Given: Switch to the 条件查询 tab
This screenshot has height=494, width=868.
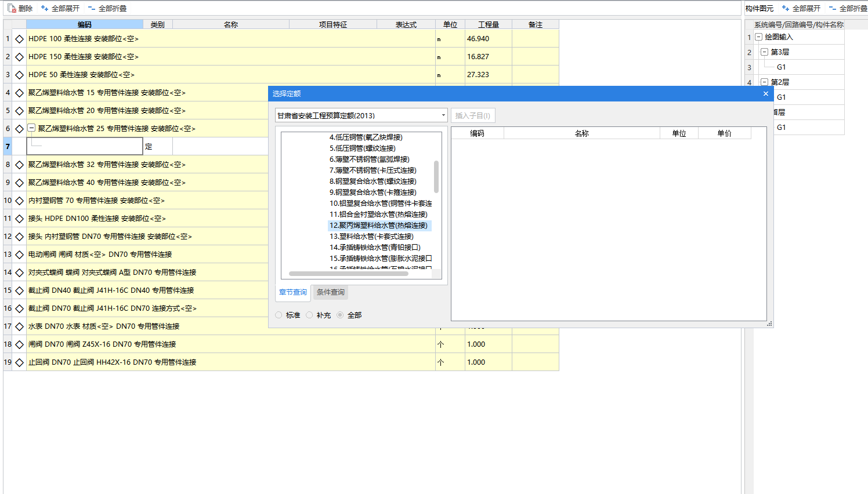Looking at the screenshot, I should pos(331,292).
